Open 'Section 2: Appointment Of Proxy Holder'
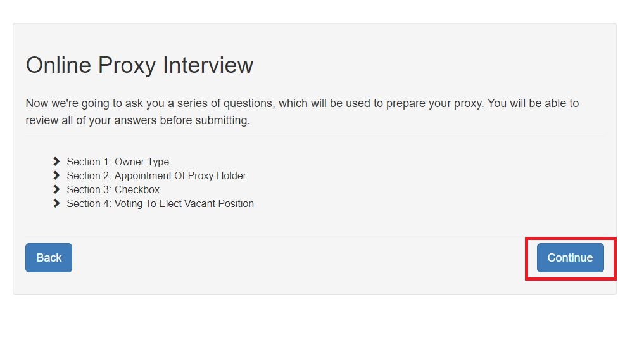 click(x=156, y=175)
